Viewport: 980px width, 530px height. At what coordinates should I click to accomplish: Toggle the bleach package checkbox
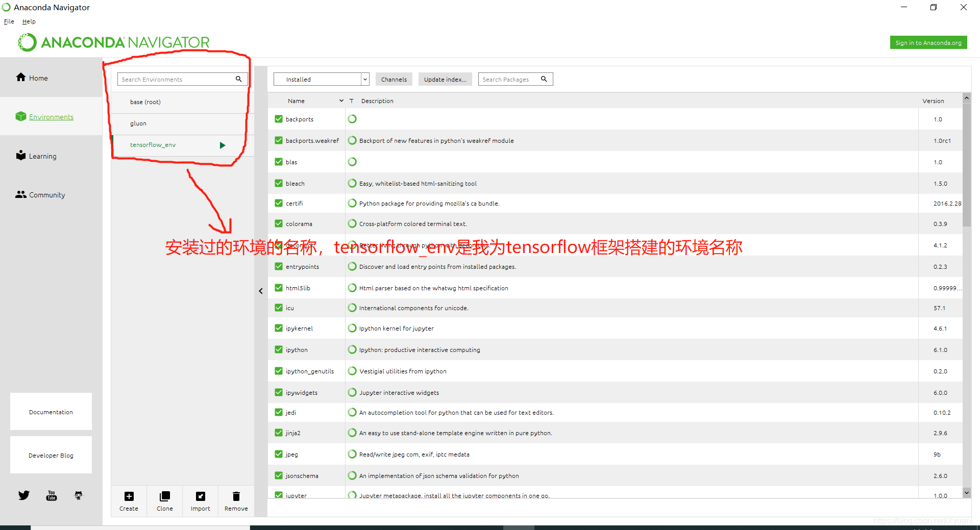279,183
